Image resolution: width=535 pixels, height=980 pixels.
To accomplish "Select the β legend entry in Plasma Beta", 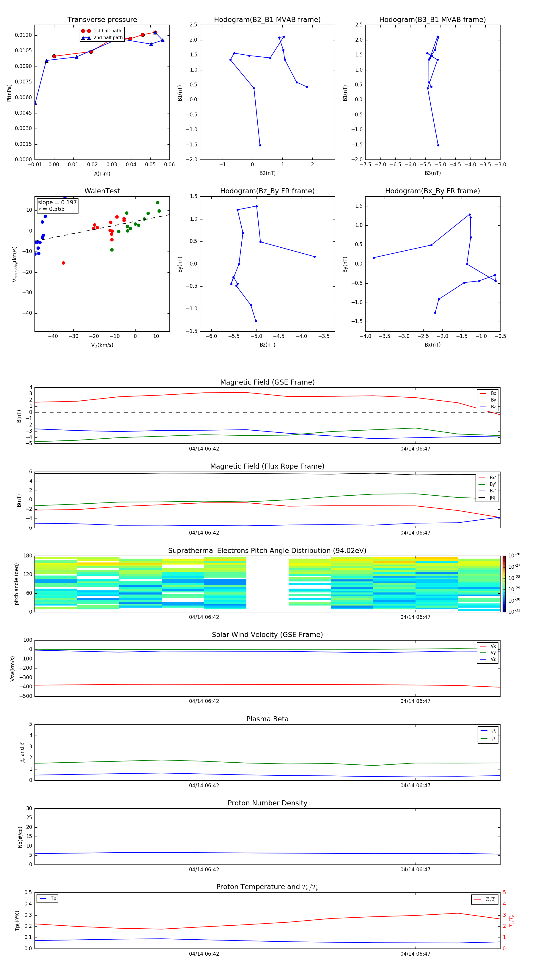I will 488,739.
